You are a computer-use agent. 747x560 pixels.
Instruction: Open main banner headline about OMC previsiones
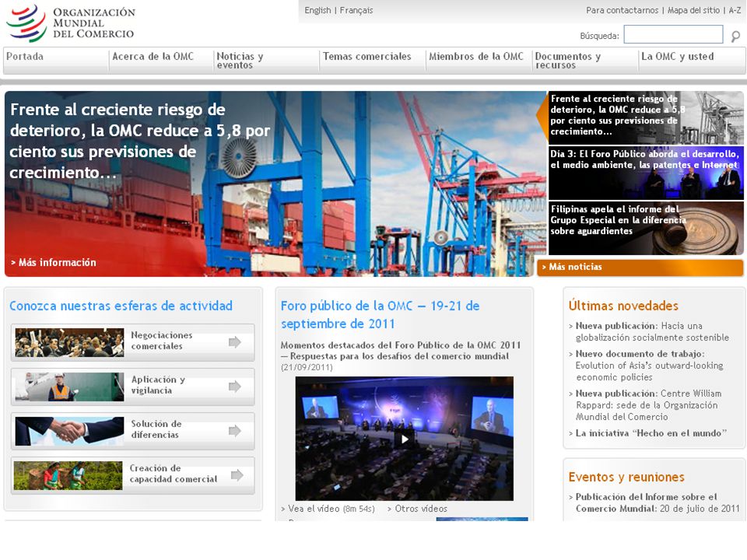(140, 141)
